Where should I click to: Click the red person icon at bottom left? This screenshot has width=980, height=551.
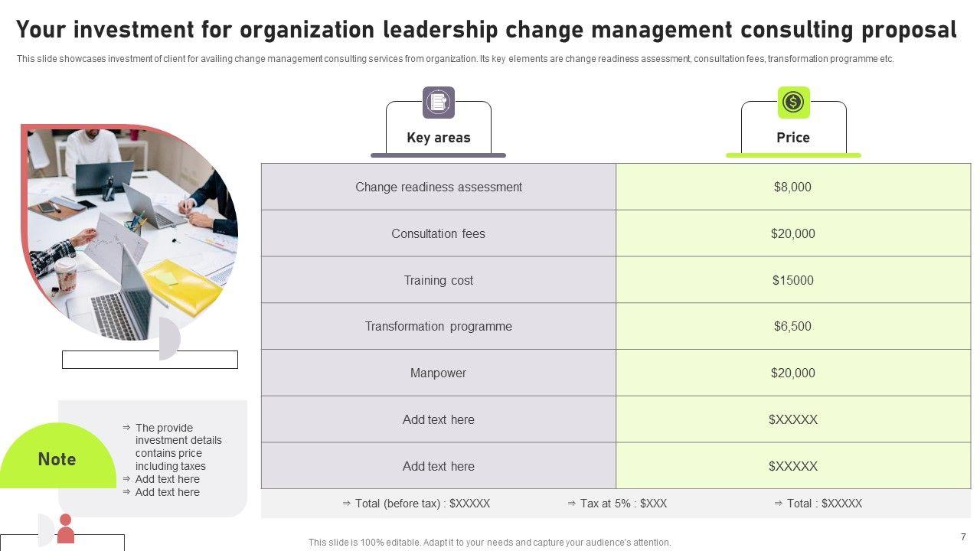[x=66, y=528]
